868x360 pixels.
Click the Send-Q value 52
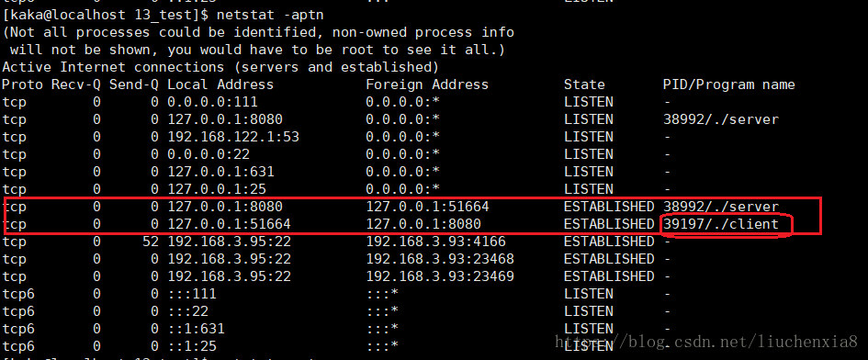151,242
